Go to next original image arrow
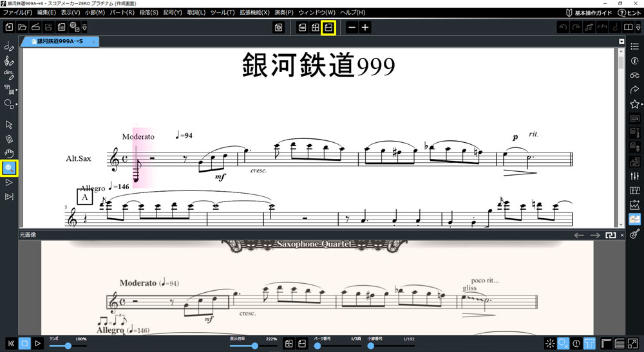Image resolution: width=644 pixels, height=352 pixels. [595, 235]
